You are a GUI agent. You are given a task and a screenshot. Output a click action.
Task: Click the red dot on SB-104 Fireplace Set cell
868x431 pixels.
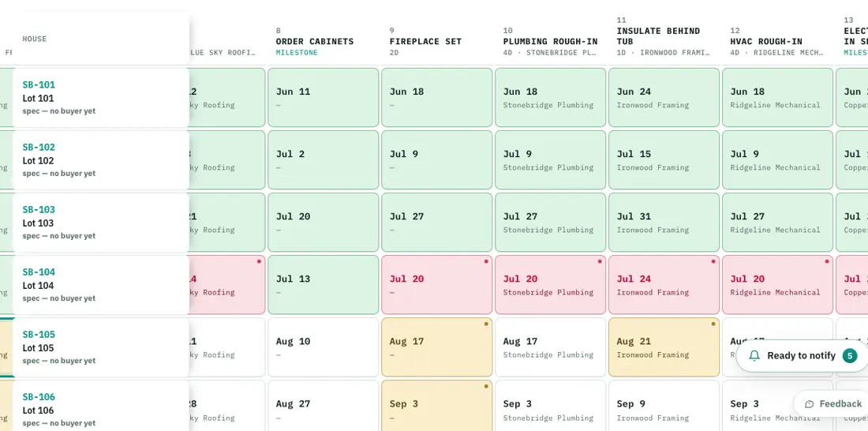(x=486, y=261)
